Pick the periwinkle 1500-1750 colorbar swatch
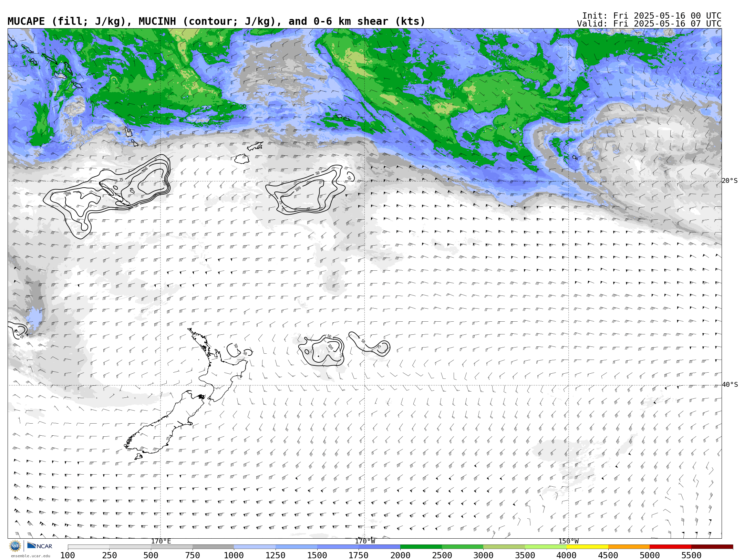Screen dimensions: 744x560 (x=338, y=547)
